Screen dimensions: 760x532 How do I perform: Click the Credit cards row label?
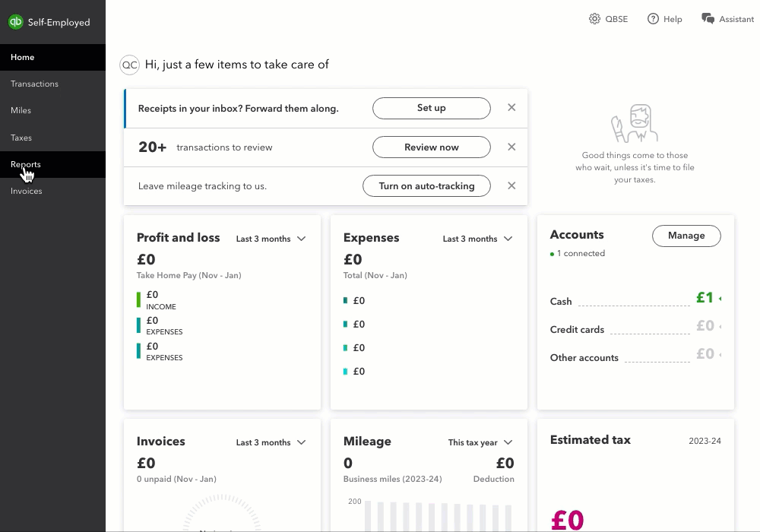click(577, 330)
